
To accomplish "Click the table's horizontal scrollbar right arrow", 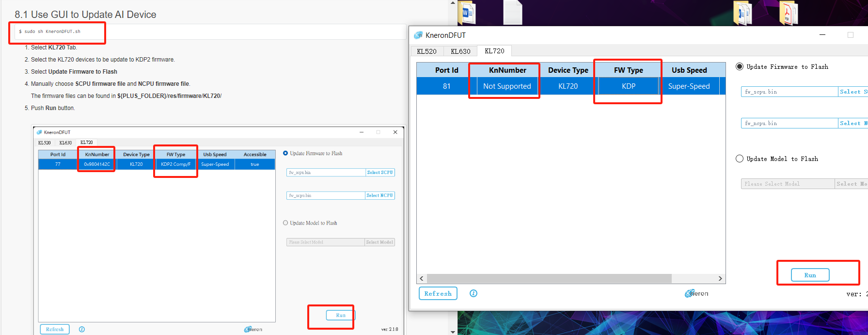I will pyautogui.click(x=720, y=278).
